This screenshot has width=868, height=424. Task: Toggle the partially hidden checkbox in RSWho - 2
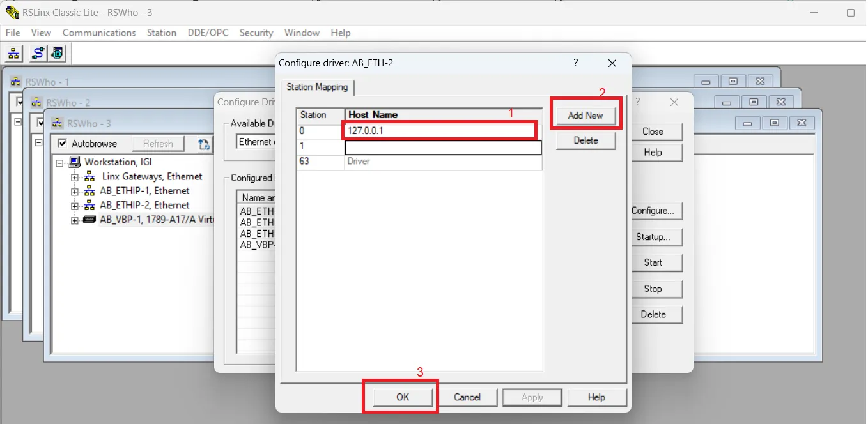(x=41, y=123)
